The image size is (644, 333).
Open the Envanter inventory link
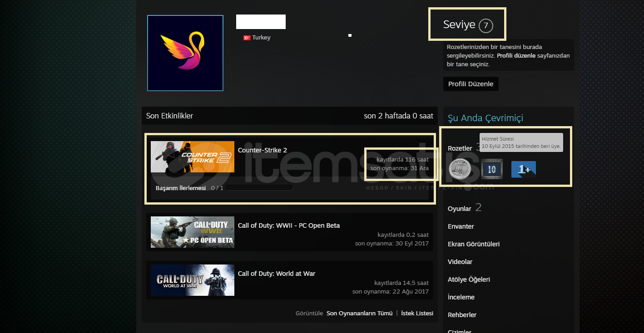point(461,226)
